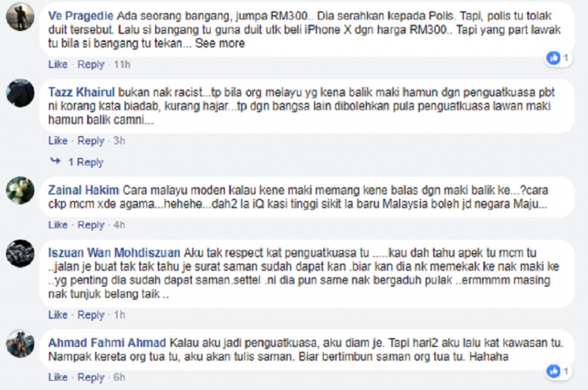The width and height of the screenshot is (588, 390).
Task: Open Iszuan Wan Mohdiszuan's avatar
Action: tap(20, 253)
